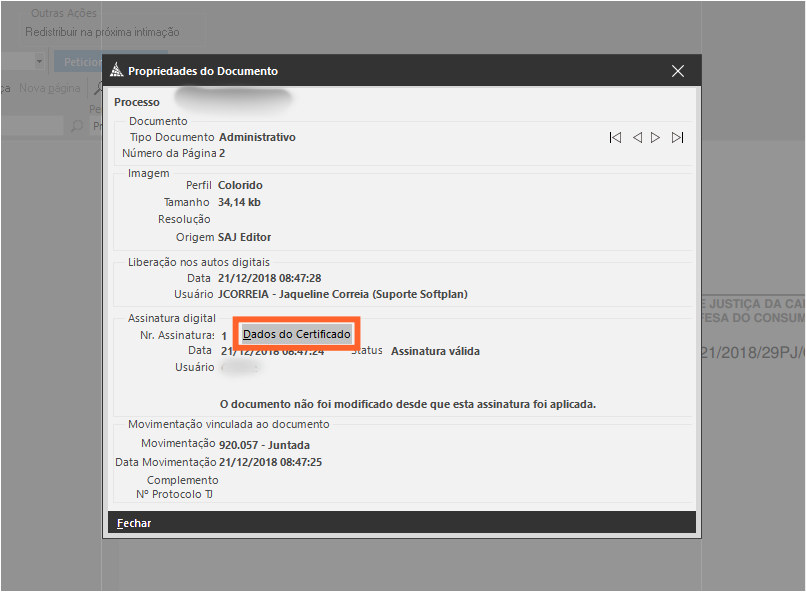The width and height of the screenshot is (806, 592).
Task: Click the search icon in the left search field
Action: point(76,127)
